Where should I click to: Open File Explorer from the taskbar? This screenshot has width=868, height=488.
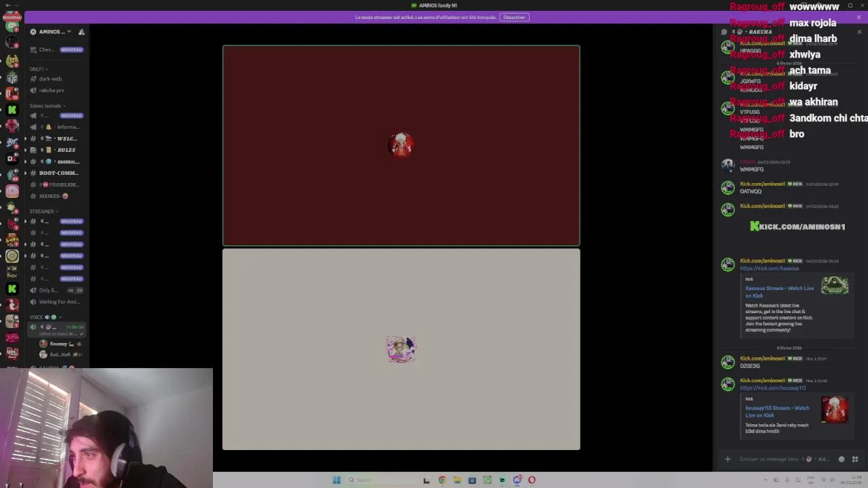(x=457, y=480)
